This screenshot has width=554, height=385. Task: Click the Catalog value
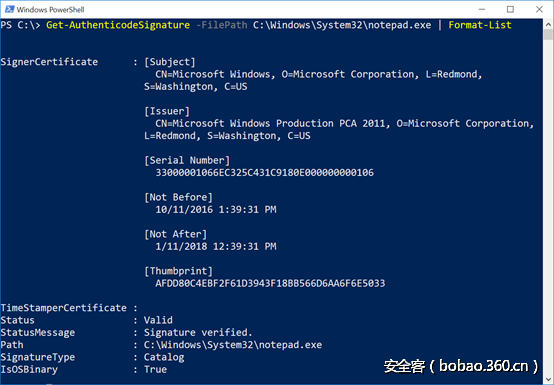coord(164,357)
